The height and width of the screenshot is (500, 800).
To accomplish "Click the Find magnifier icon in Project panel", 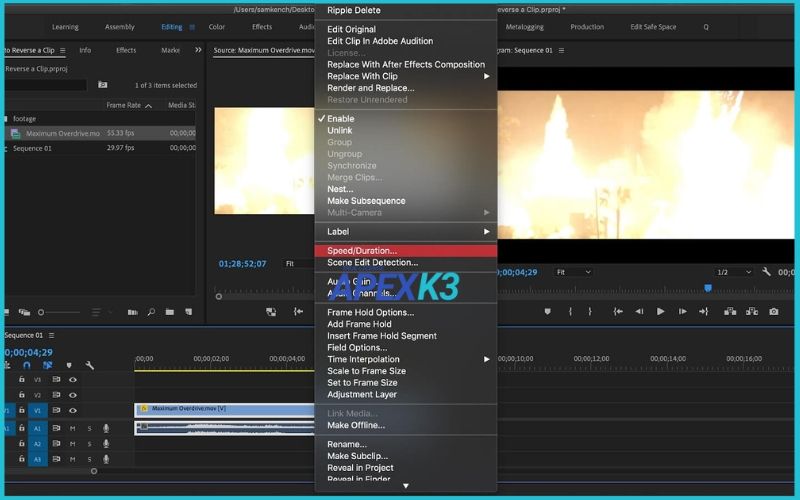I will (x=151, y=312).
